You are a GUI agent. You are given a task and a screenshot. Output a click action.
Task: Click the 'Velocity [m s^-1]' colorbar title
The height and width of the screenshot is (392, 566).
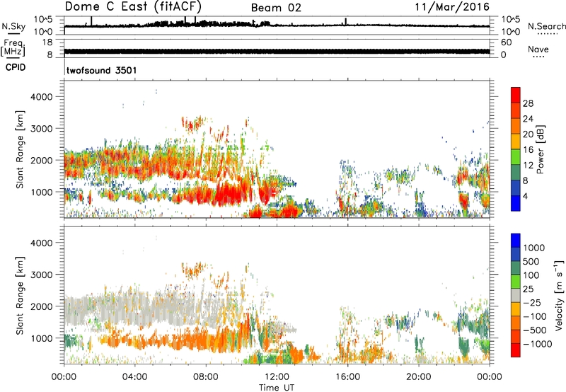(x=559, y=295)
